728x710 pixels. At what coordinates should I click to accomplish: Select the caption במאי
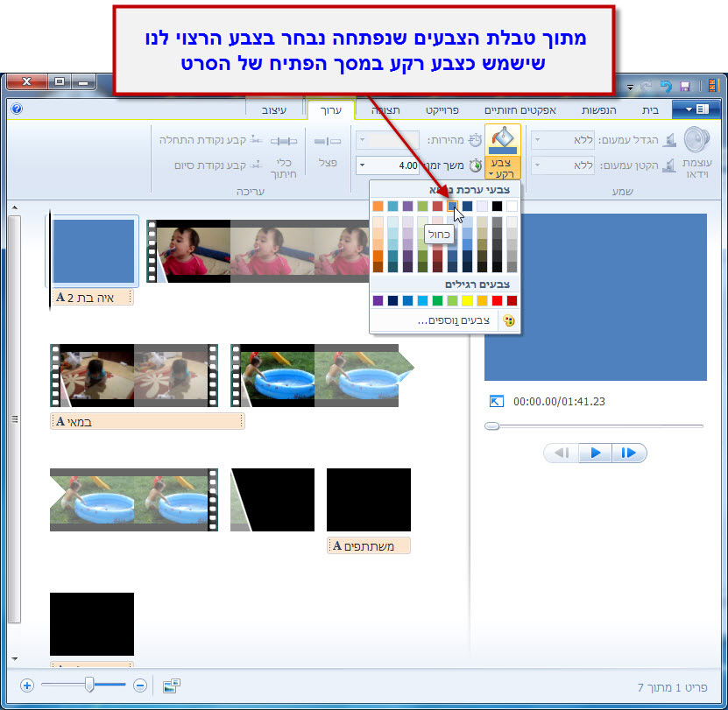147,421
